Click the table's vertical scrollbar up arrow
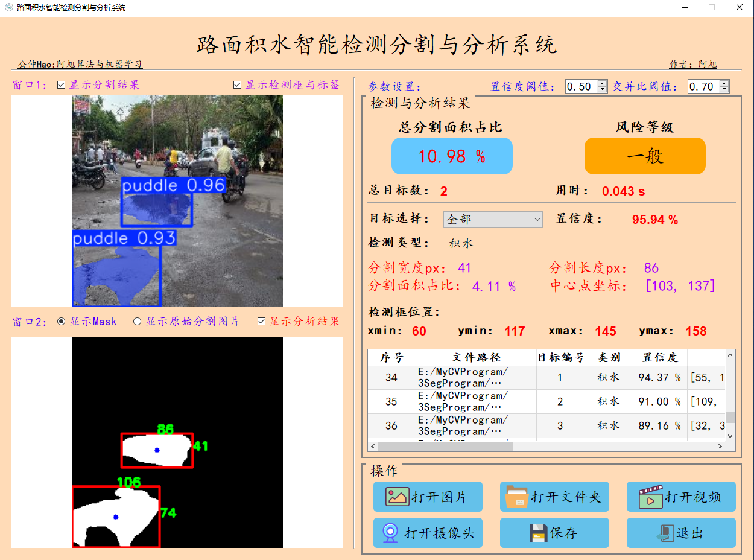The height and width of the screenshot is (560, 754). coord(730,355)
